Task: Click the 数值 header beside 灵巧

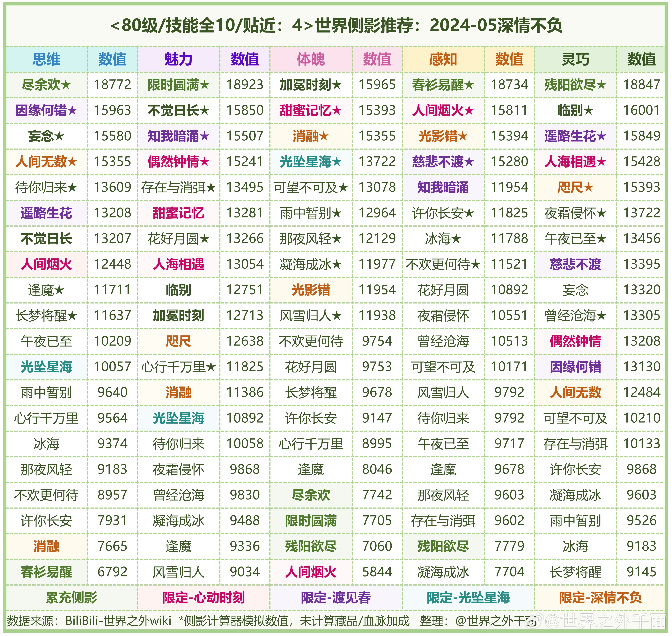Action: (641, 59)
